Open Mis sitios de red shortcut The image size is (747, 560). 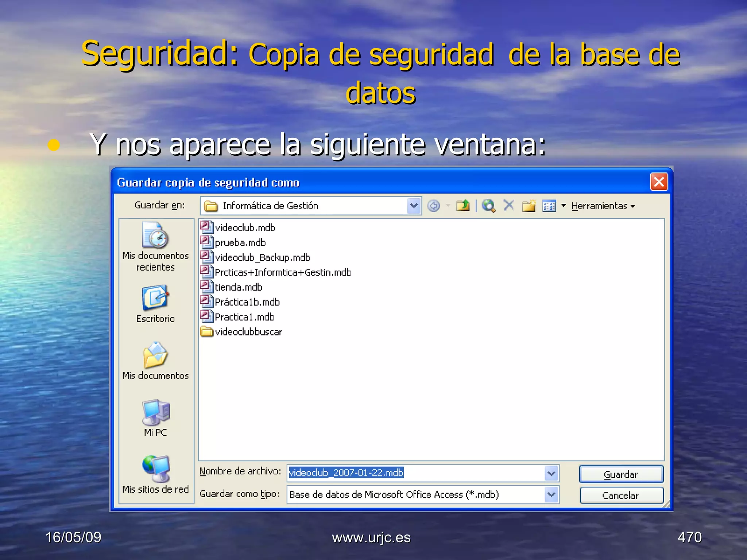(155, 475)
